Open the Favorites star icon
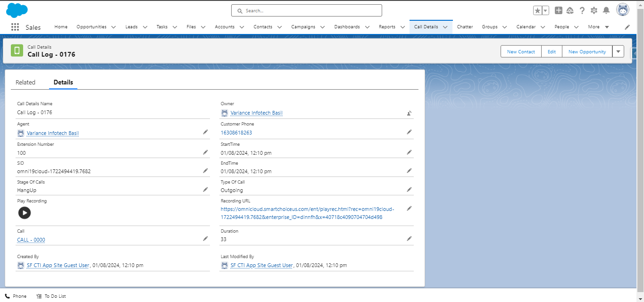 coord(537,10)
